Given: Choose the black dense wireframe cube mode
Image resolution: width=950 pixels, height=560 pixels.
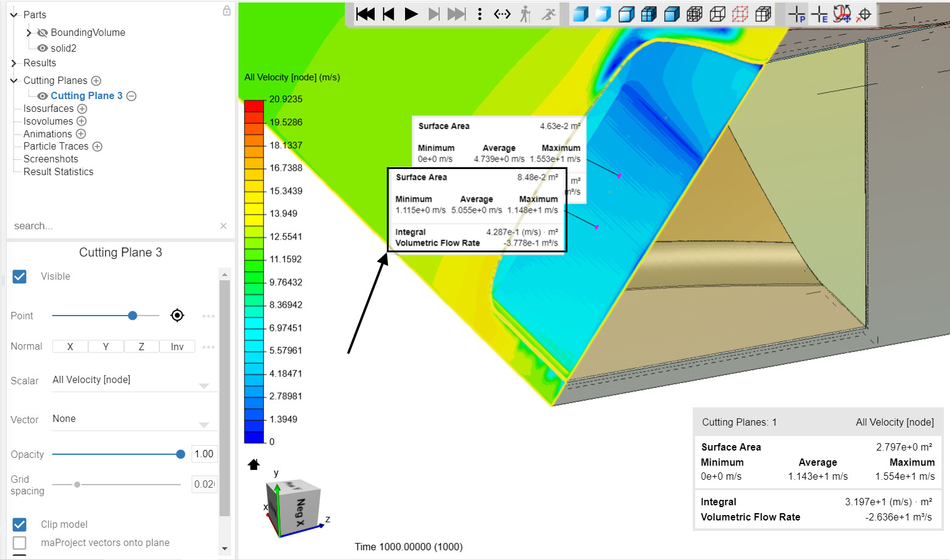Looking at the screenshot, I should click(x=695, y=14).
